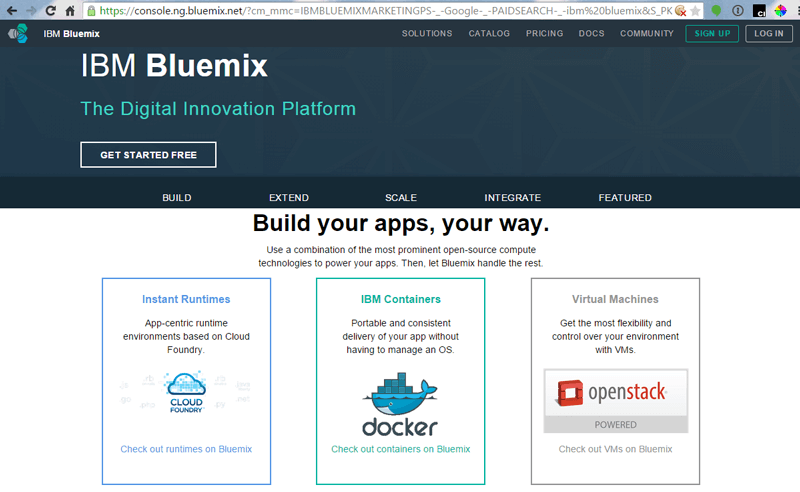The width and height of the screenshot is (800, 492).
Task: Open the SOLUTIONS menu
Action: (x=427, y=34)
